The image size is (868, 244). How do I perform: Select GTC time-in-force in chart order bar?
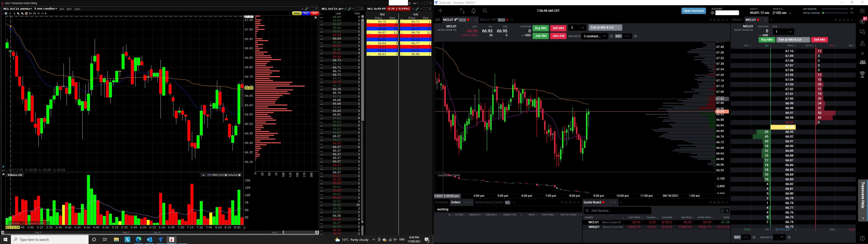627,36
